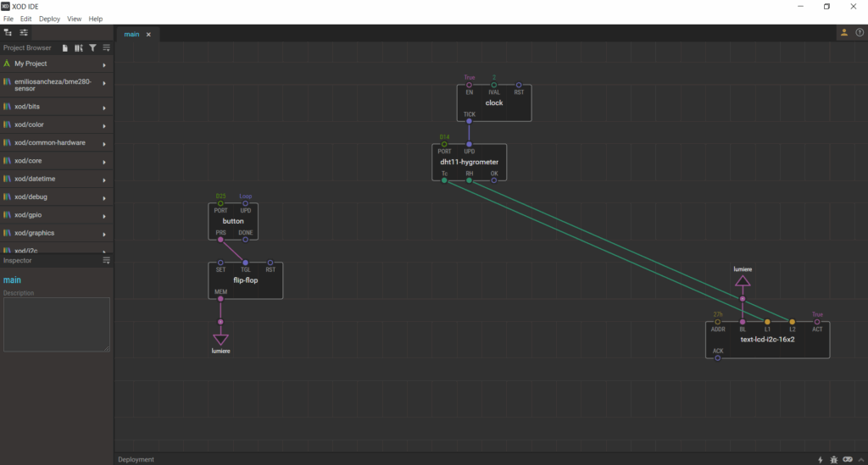
Task: Open the help panel question icon
Action: (860, 33)
